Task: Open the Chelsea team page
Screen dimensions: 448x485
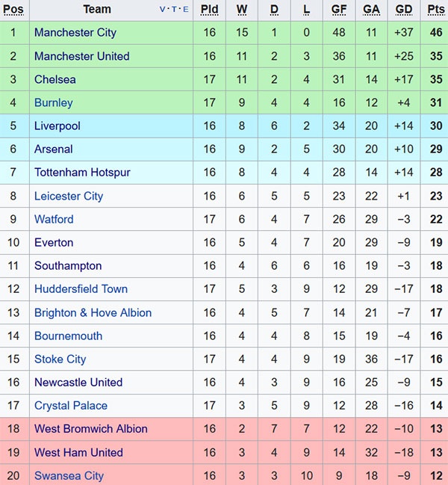Action: [55, 79]
